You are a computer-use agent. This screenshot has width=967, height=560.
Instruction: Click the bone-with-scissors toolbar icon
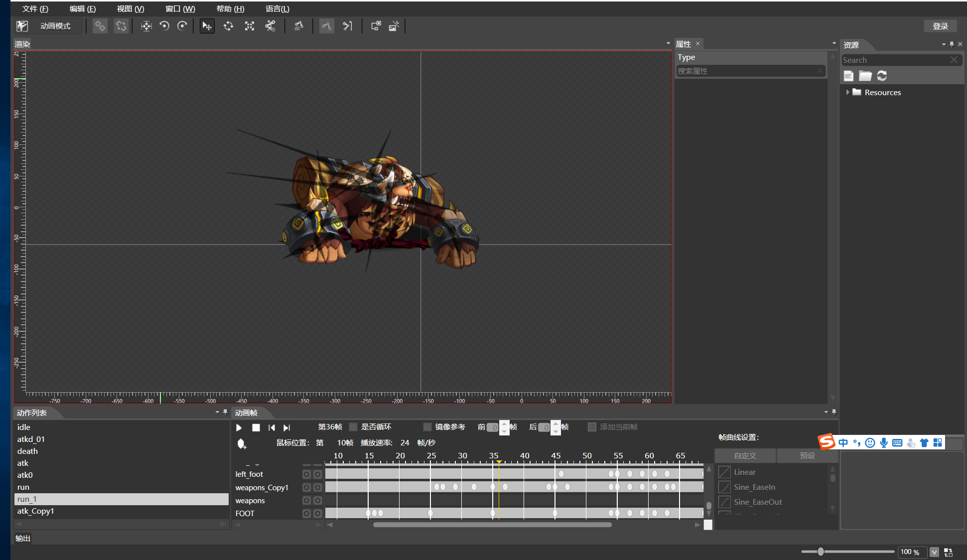pos(270,26)
